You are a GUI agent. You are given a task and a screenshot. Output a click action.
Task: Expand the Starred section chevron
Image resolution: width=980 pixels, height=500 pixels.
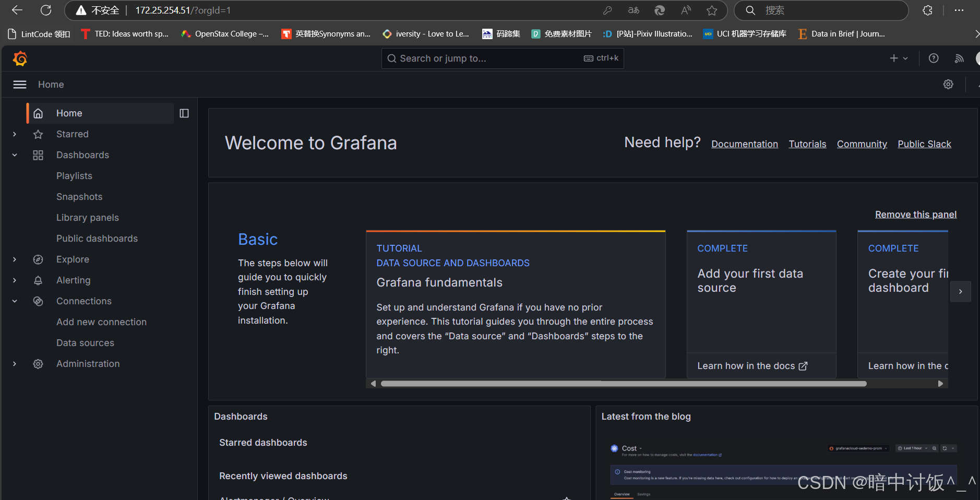15,134
